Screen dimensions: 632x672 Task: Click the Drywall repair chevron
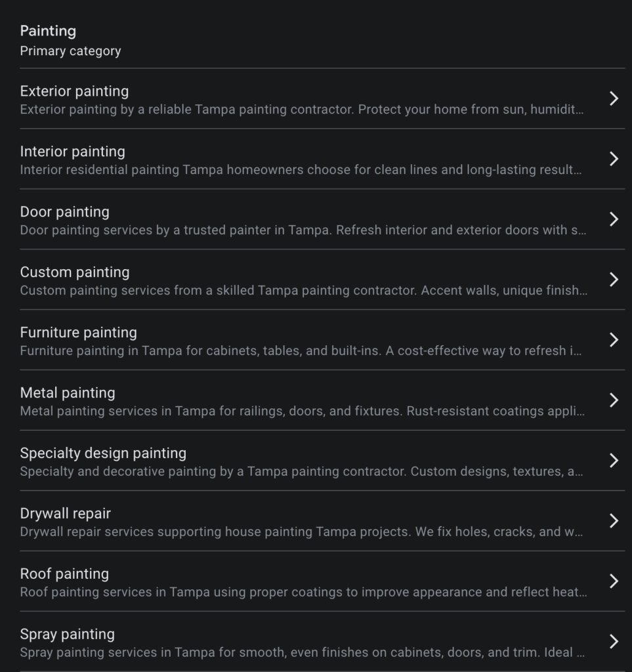pos(614,521)
